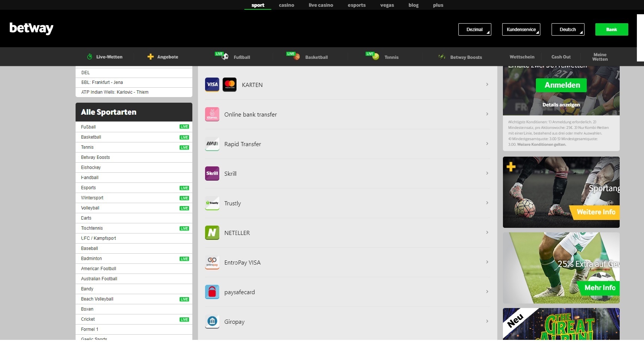Click LIVE badge in Cricket sidebar row
The height and width of the screenshot is (344, 644).
(184, 319)
